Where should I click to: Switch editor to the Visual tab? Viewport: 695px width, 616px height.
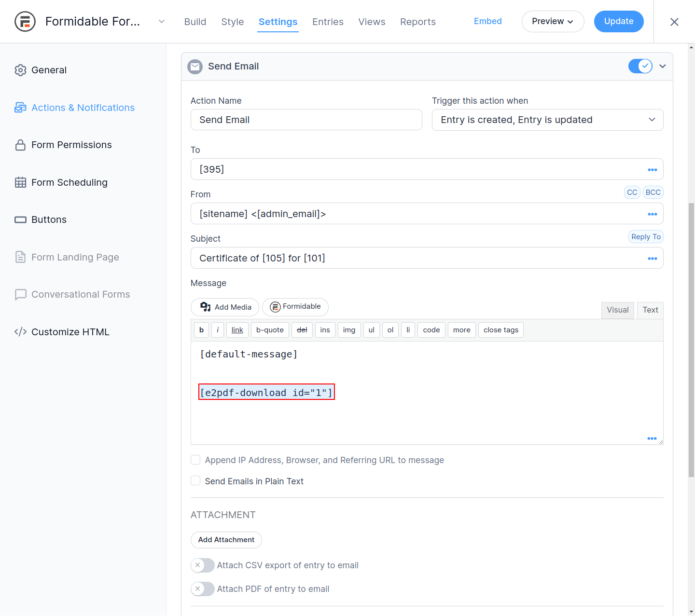pos(617,310)
